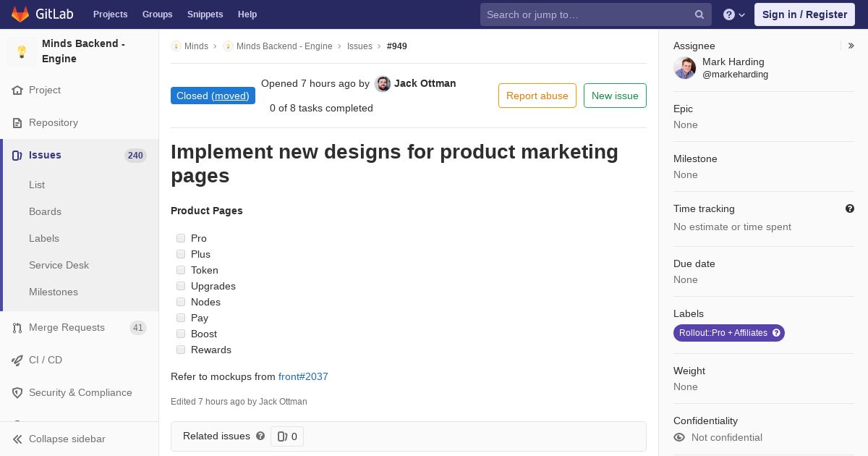Click the Time tracking help icon

(x=850, y=208)
